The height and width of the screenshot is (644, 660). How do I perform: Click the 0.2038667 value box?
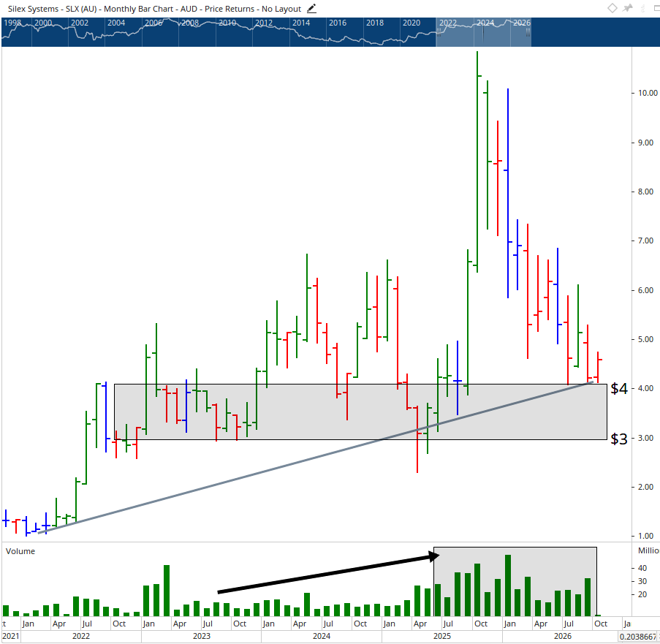(637, 637)
